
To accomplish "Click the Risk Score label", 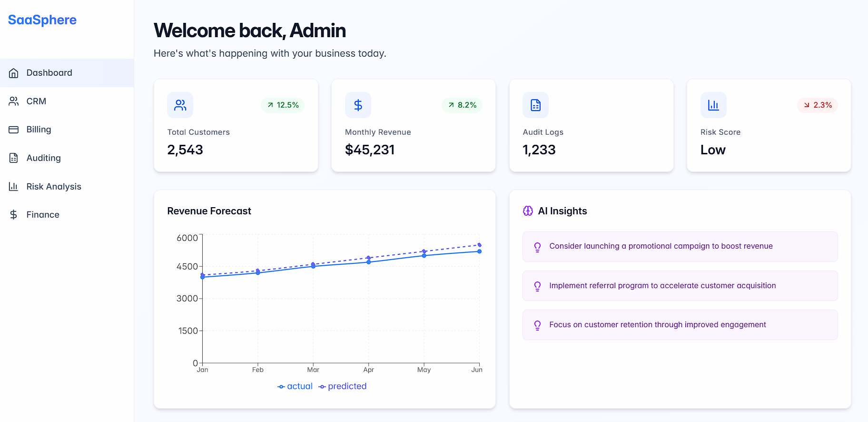I will (x=720, y=132).
